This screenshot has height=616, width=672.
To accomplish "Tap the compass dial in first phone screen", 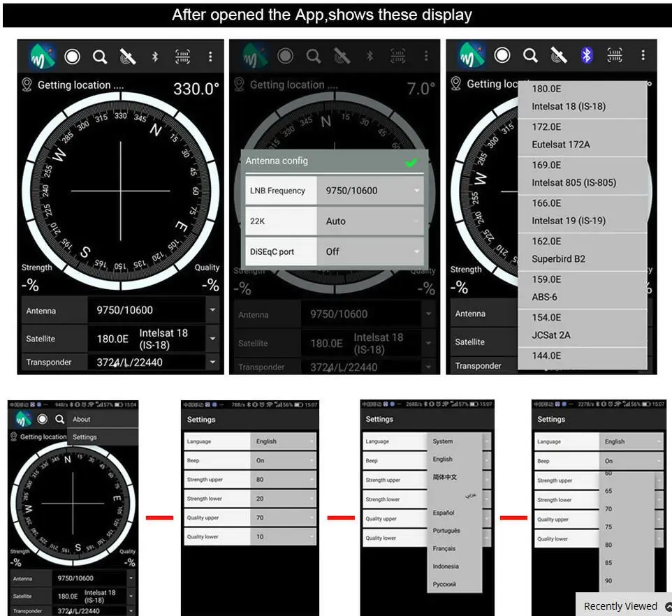I will 120,191.
